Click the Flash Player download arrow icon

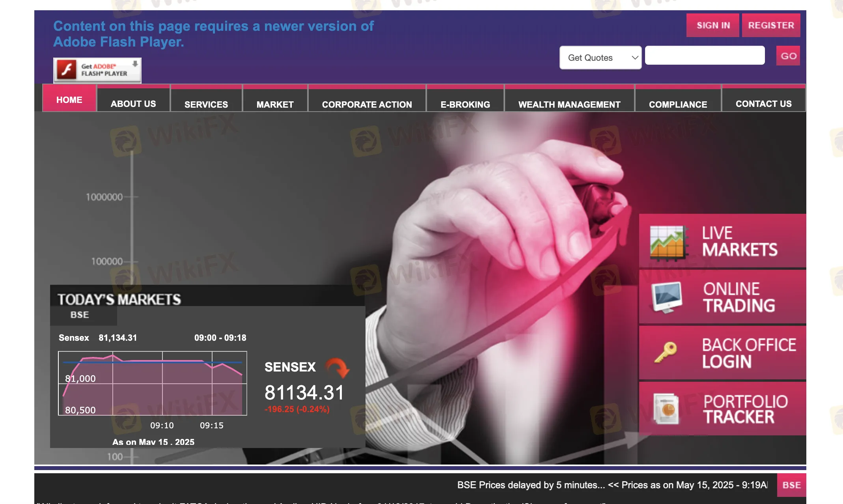pyautogui.click(x=135, y=64)
